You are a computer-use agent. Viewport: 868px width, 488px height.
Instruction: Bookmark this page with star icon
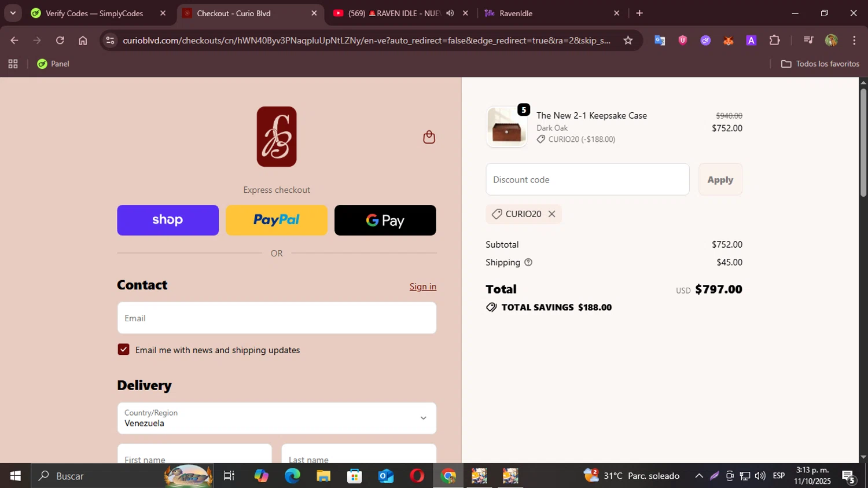coord(628,40)
